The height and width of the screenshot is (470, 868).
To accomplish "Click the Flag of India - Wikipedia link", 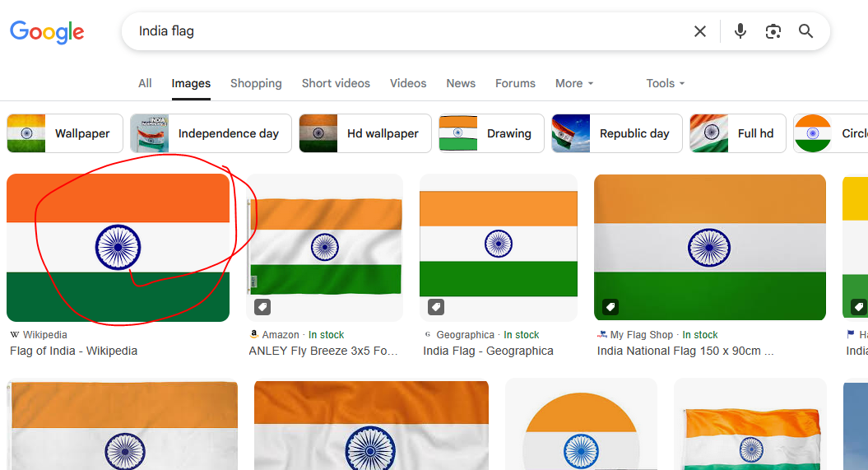I will (73, 351).
